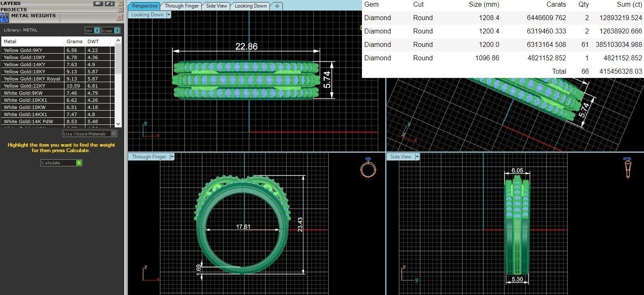Select Yellow Gold:14KY row
Screen dimensions: 644x295
[58, 65]
